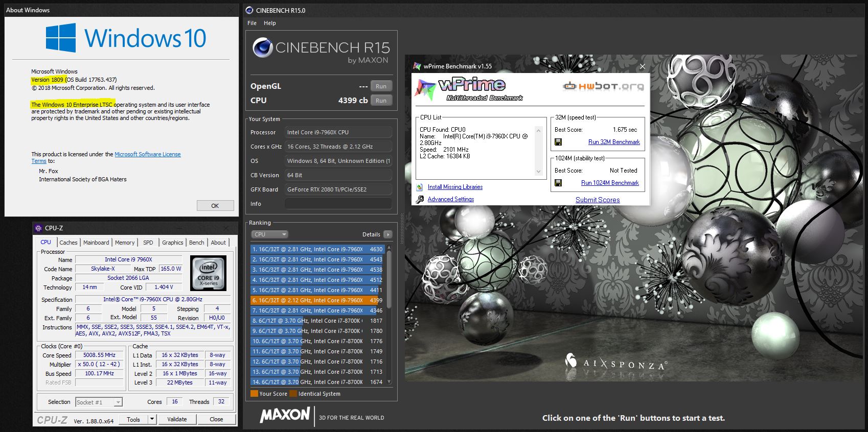
Task: Click the Core Speed value 5008.55 MHz
Action: click(100, 355)
